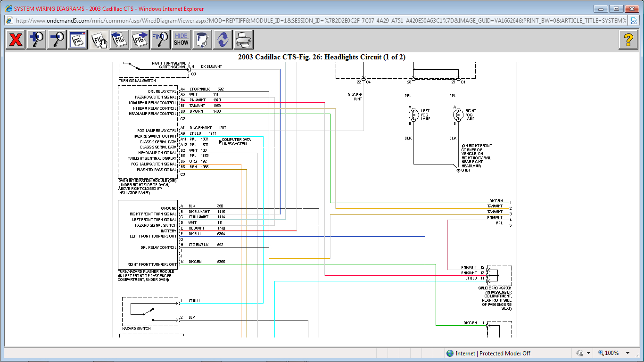Click the page icon right of address bar

tap(635, 21)
